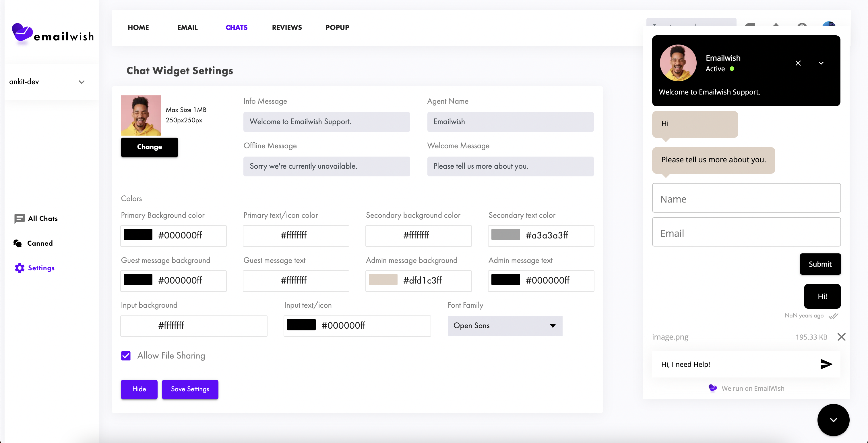Viewport: 868px width, 443px height.
Task: Click the Change avatar button
Action: pos(149,147)
